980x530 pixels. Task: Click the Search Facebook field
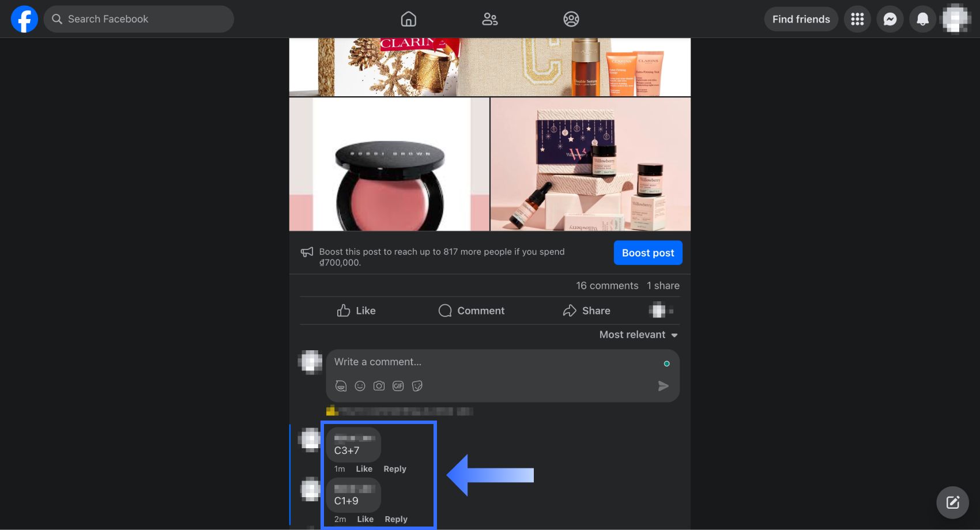(139, 19)
